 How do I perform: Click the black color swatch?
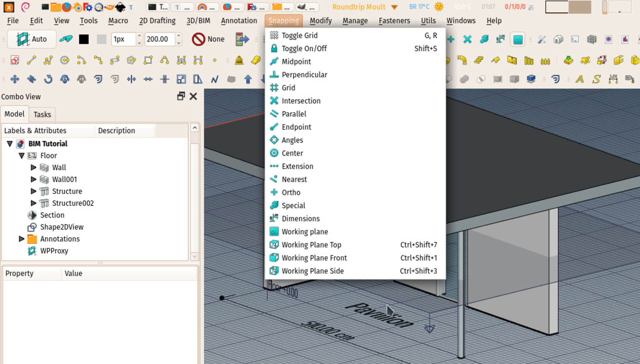[x=84, y=39]
